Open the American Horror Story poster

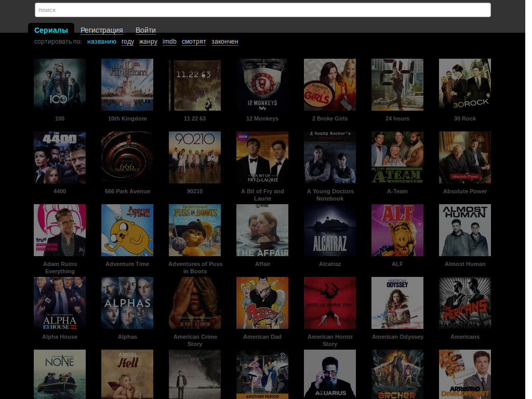330,303
